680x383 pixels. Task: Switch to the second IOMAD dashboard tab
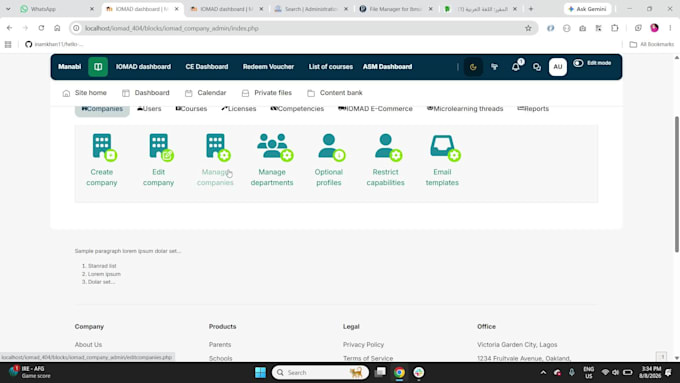point(226,9)
